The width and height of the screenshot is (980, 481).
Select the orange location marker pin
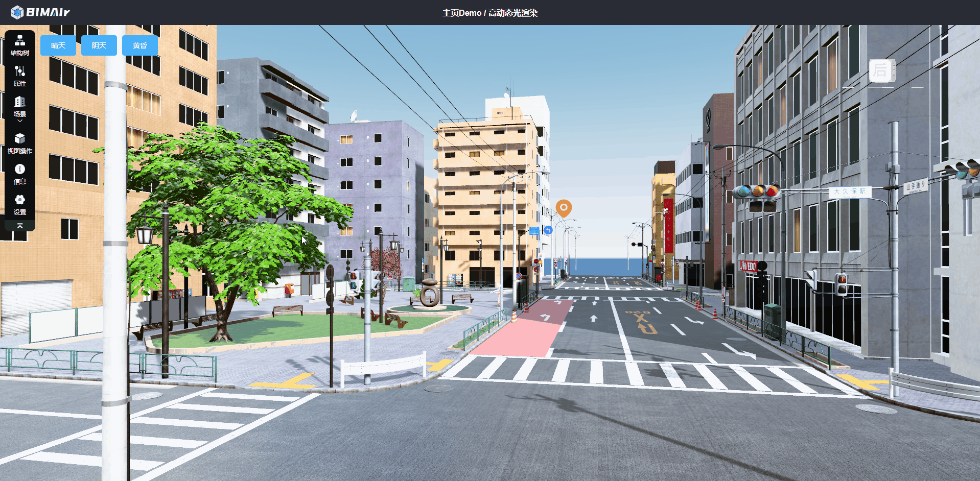[564, 208]
